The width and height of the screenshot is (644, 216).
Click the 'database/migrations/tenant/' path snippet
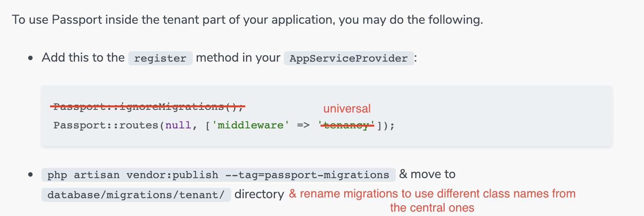point(136,195)
